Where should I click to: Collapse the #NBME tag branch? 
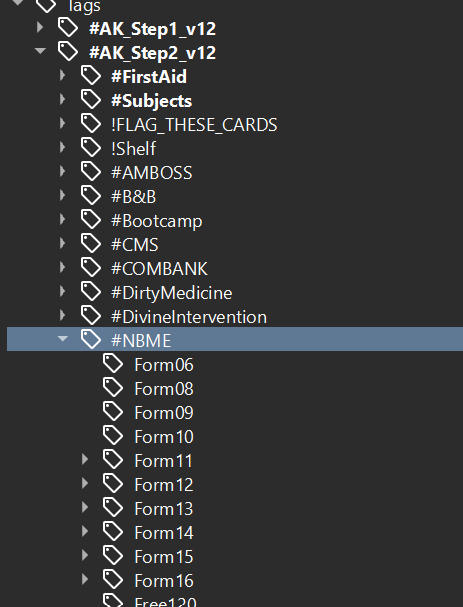click(x=62, y=339)
